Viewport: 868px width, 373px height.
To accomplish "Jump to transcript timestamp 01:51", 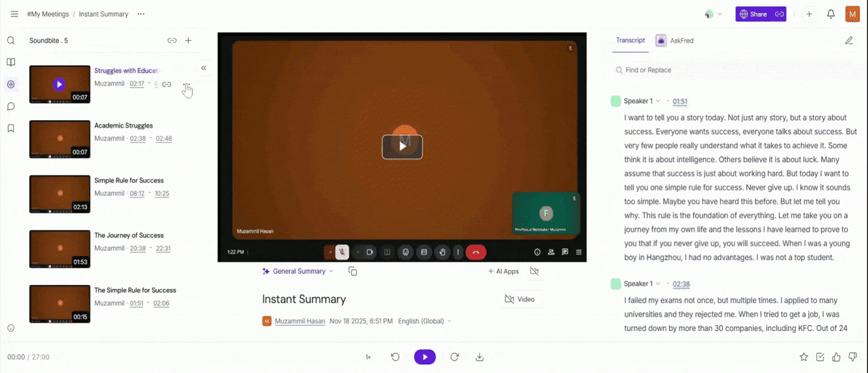I will pos(680,101).
